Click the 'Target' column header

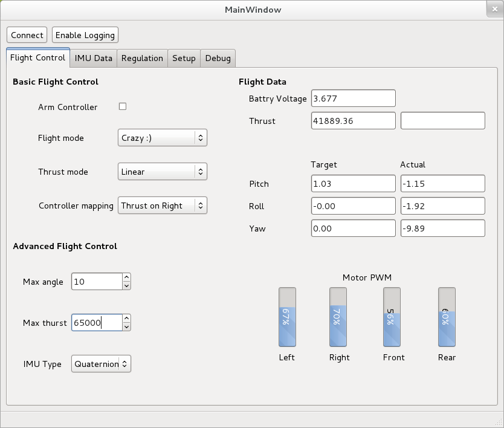click(x=324, y=164)
